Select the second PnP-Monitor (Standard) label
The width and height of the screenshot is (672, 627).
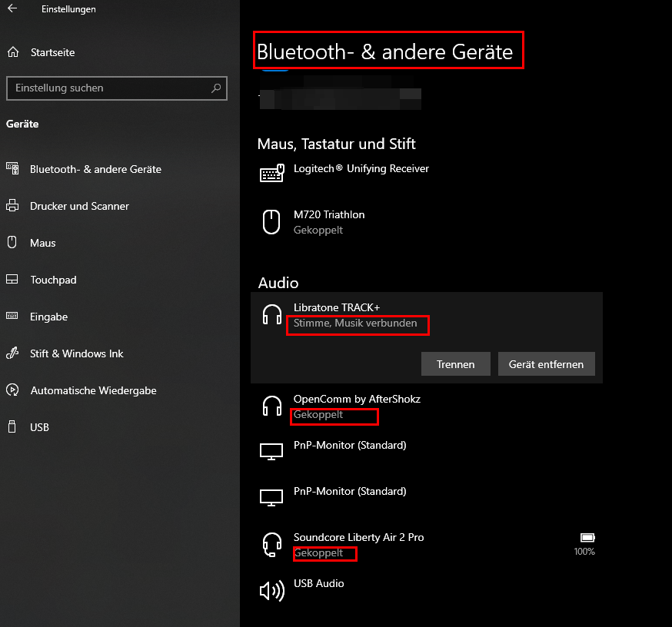click(x=350, y=491)
